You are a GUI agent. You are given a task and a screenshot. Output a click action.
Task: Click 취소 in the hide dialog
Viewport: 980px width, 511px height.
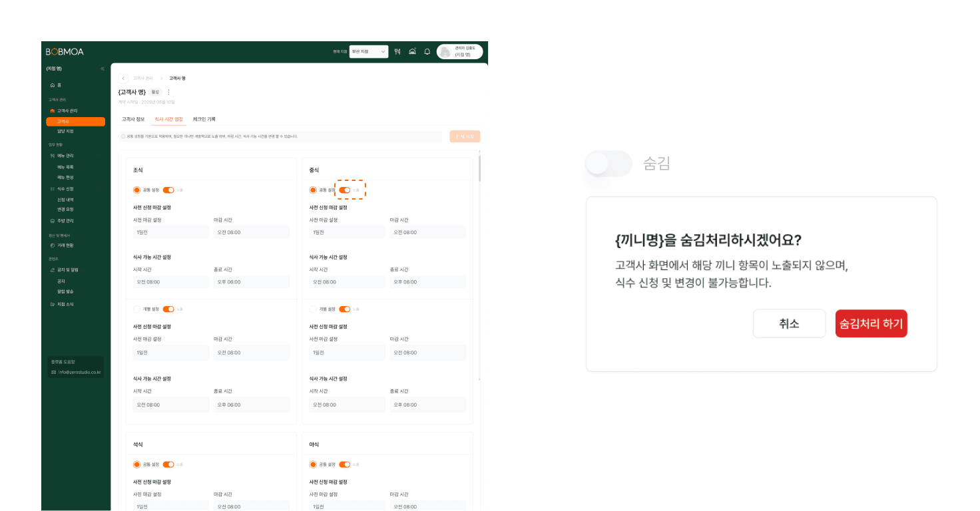click(x=789, y=324)
